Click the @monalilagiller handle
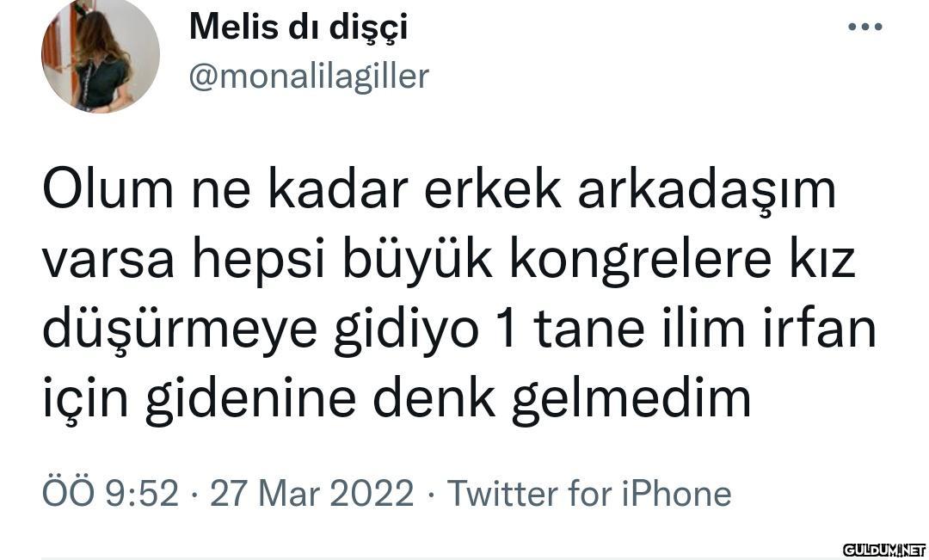The image size is (929, 560). coord(308,77)
